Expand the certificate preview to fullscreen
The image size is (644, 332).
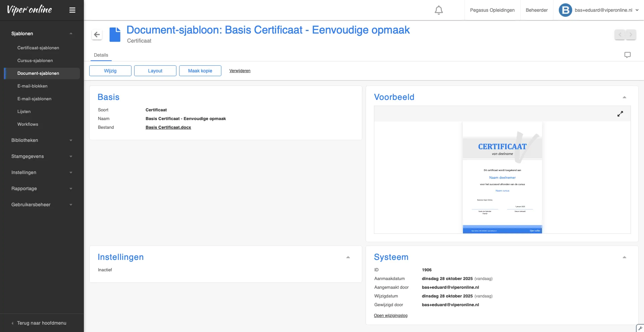coord(620,114)
